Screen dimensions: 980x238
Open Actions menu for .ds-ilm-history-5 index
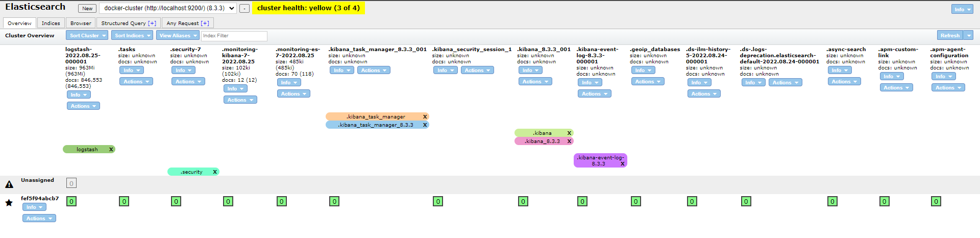(704, 94)
